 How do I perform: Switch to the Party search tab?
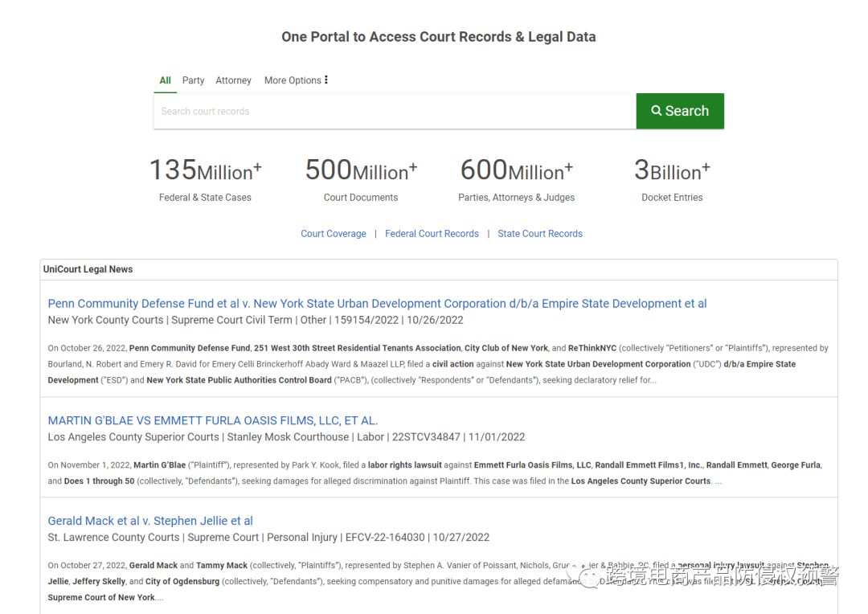(193, 80)
